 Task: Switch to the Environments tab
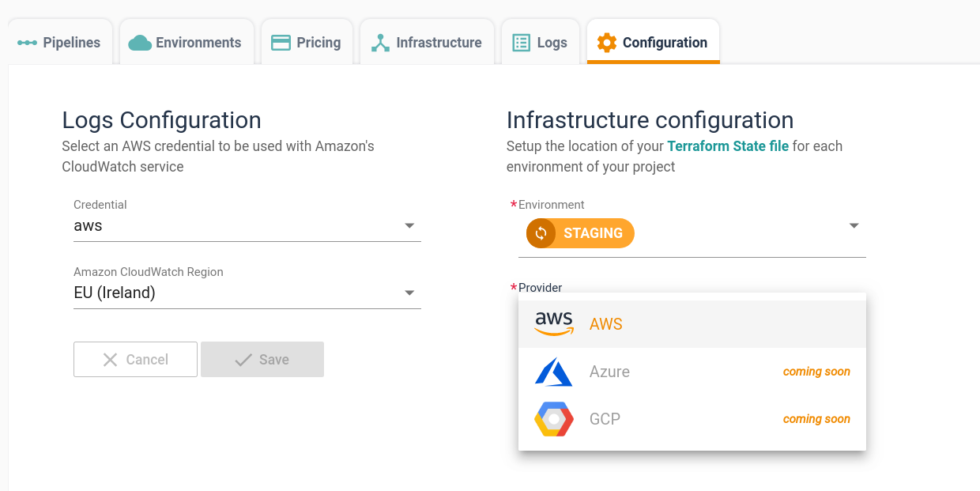click(x=186, y=42)
